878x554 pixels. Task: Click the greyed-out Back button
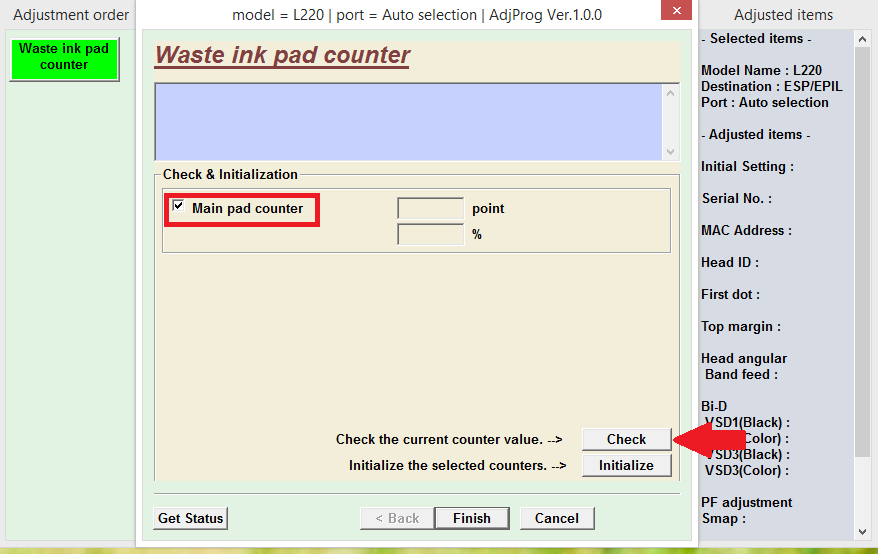tap(398, 518)
